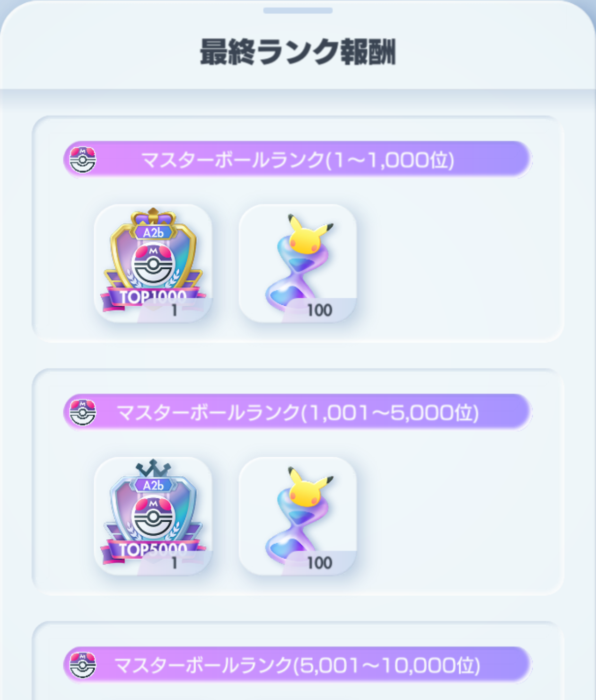Select the Pikachu hourglass in the 1,001~5,000位 section

point(298,516)
